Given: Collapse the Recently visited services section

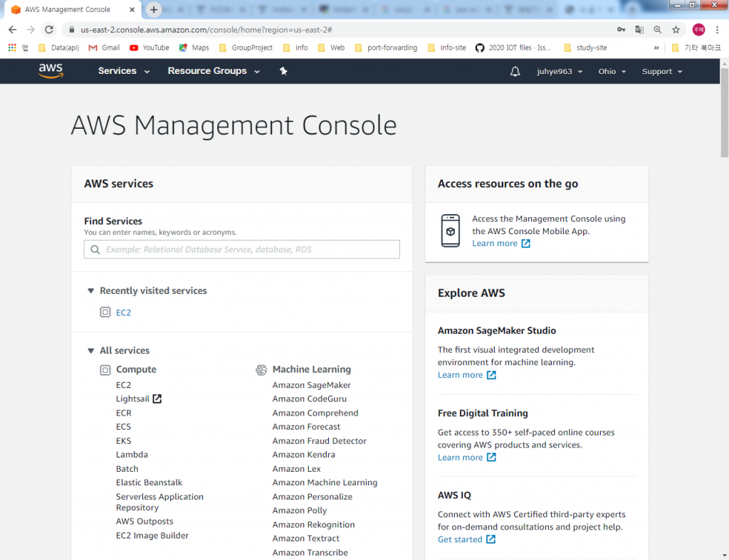Looking at the screenshot, I should coord(90,291).
